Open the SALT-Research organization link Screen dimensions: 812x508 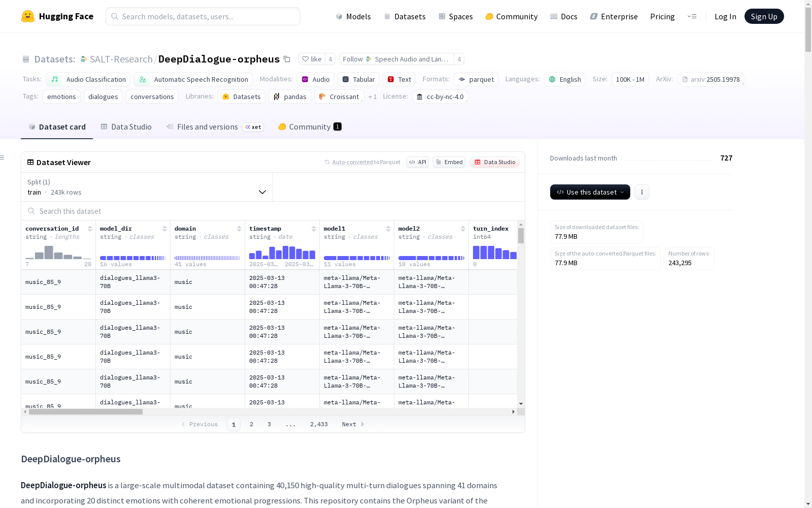[x=121, y=59]
